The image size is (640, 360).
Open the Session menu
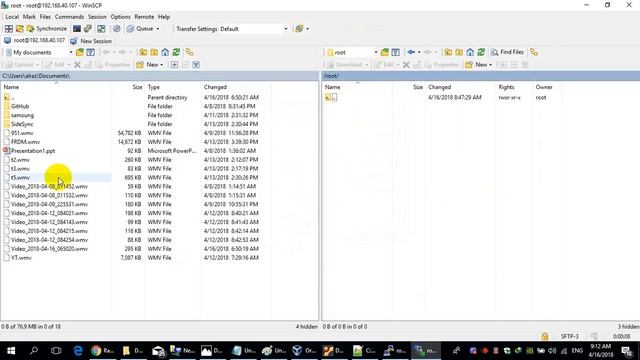(x=97, y=17)
